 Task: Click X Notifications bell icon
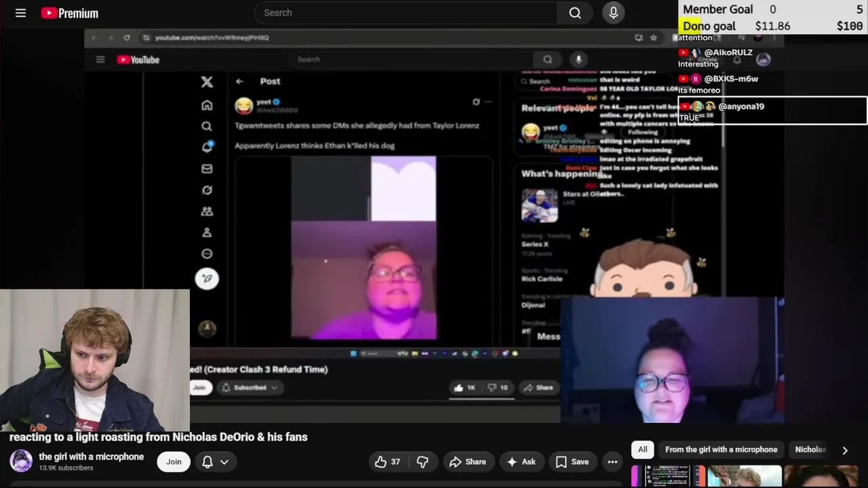[207, 147]
